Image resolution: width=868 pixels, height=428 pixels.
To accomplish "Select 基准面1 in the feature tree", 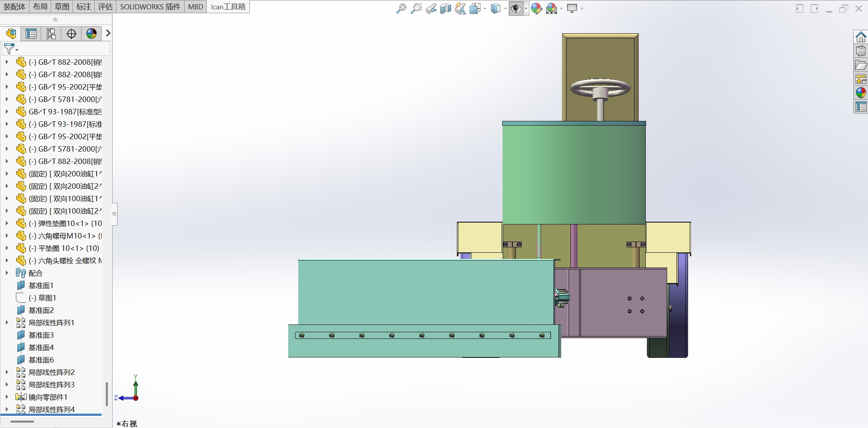I will tap(41, 285).
